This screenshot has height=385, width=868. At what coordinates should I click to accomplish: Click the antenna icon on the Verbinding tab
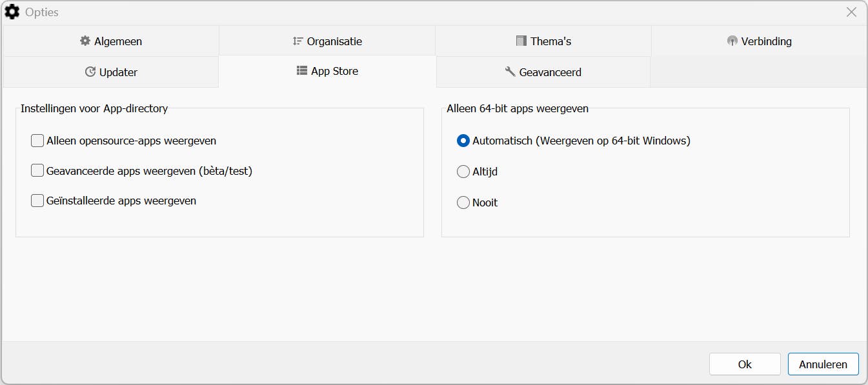click(732, 41)
